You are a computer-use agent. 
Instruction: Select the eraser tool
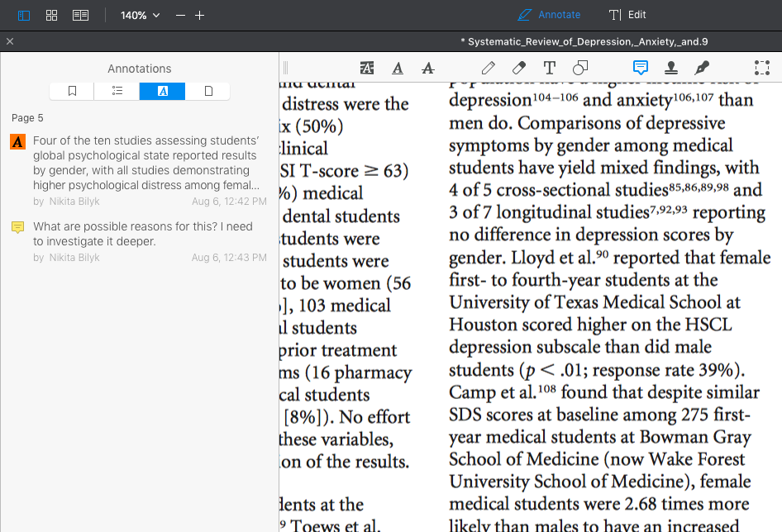(518, 68)
